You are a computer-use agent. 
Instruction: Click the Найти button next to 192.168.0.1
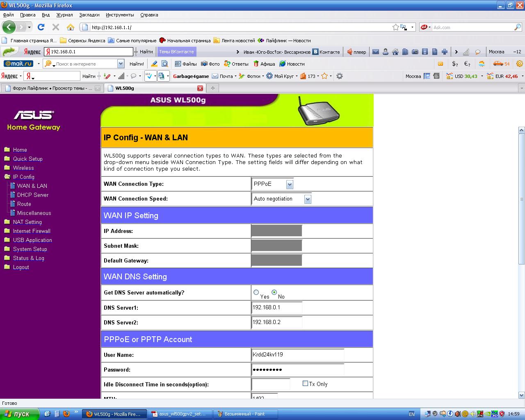tap(146, 52)
